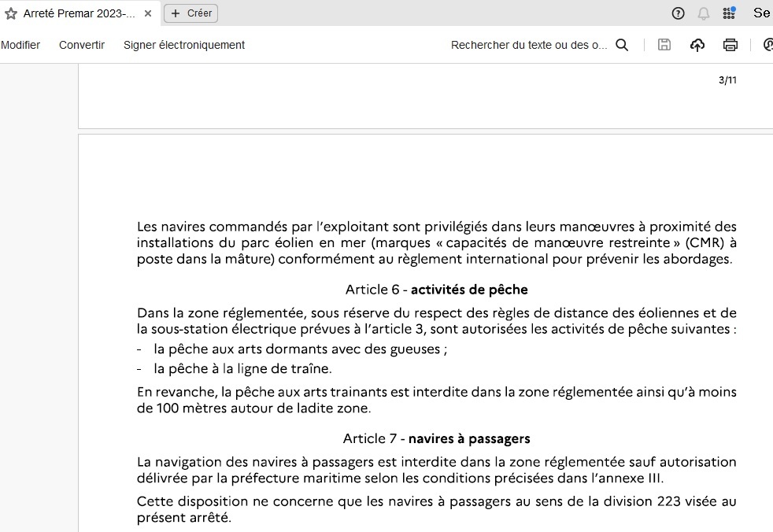Create a new document with Créer
The image size is (773, 532).
pyautogui.click(x=190, y=13)
